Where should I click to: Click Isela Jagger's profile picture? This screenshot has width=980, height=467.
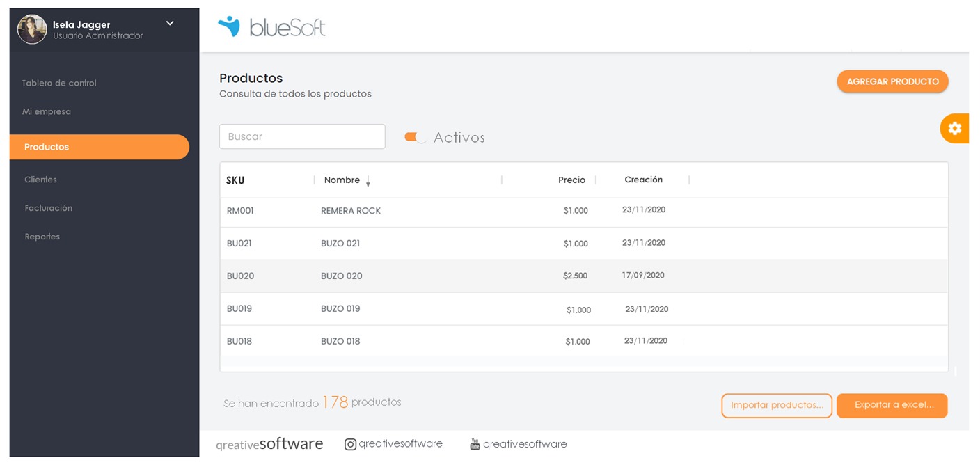[31, 29]
